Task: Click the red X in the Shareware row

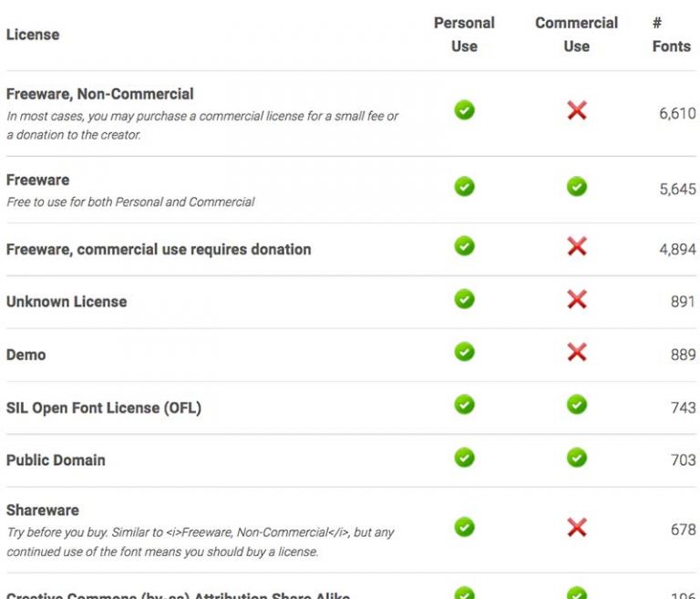Action: pyautogui.click(x=576, y=527)
